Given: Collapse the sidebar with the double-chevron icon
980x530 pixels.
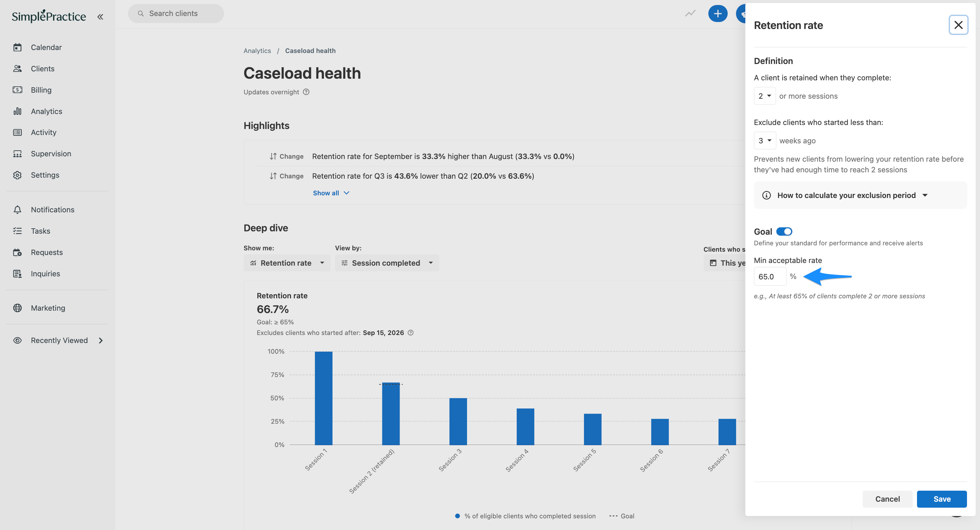Looking at the screenshot, I should point(100,17).
